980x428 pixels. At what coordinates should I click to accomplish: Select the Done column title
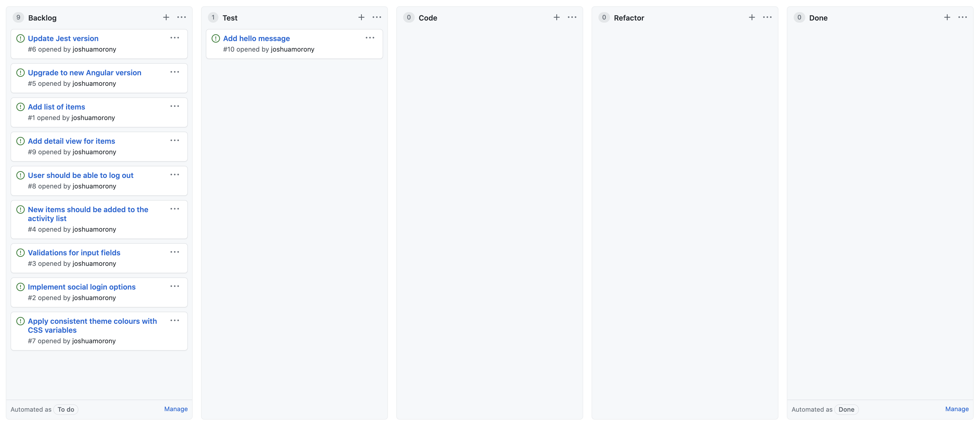(x=818, y=18)
